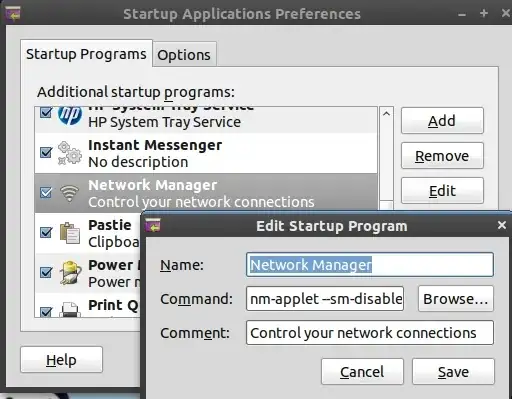Image resolution: width=512 pixels, height=399 pixels.
Task: Uncheck the HP System Tray Service checkbox
Action: (46, 112)
